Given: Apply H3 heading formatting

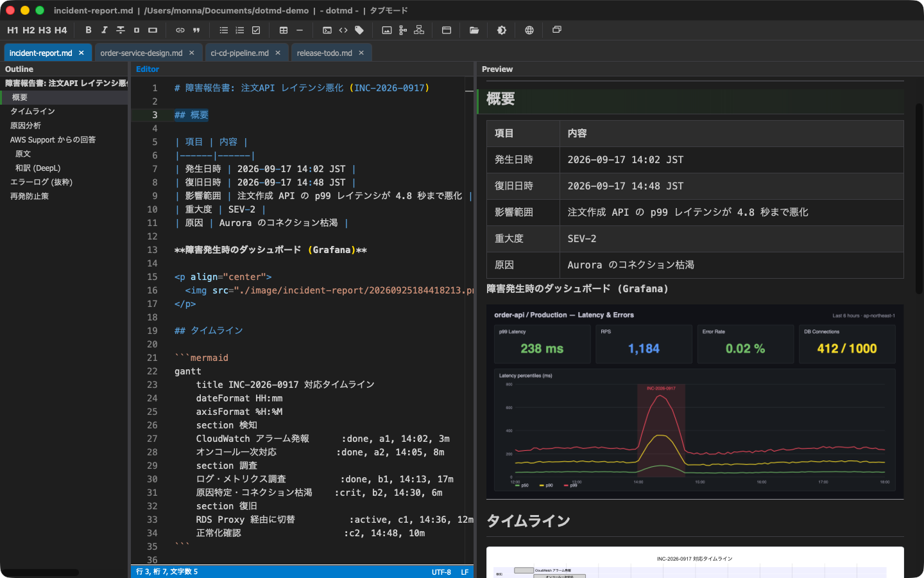Looking at the screenshot, I should 45,30.
